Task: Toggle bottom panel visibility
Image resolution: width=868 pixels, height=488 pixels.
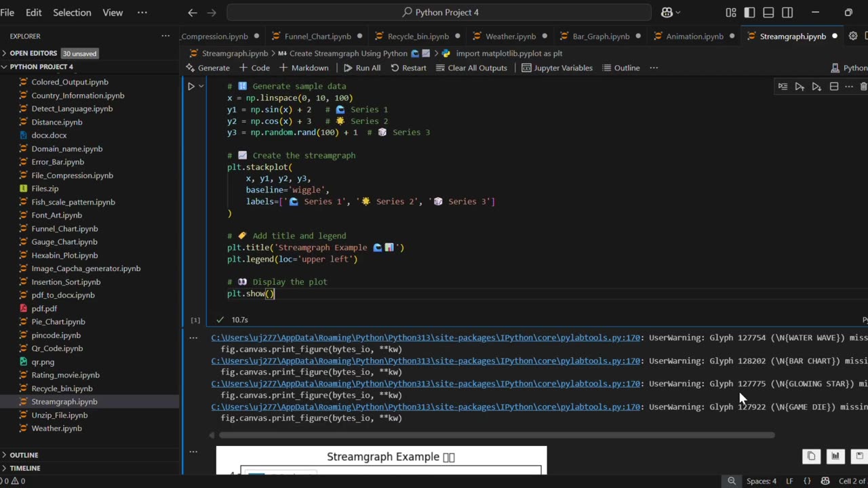Action: 768,12
